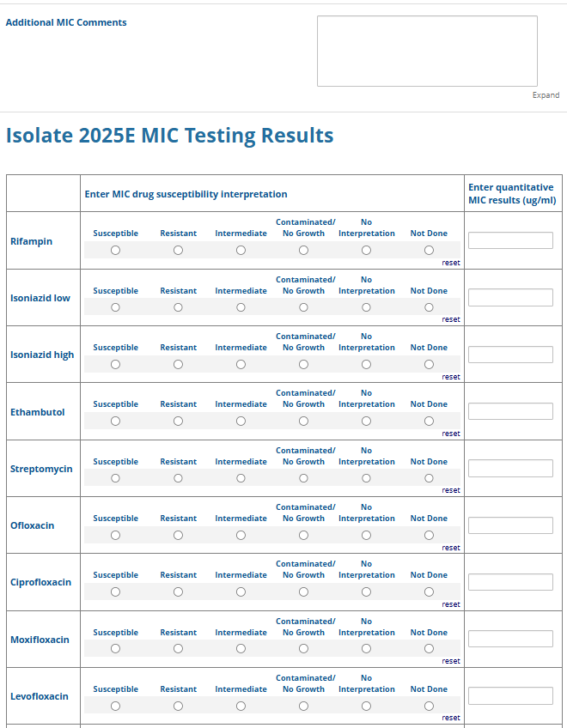Focus the Rifampin quantitative MIC field
The height and width of the screenshot is (728, 567).
click(x=510, y=240)
